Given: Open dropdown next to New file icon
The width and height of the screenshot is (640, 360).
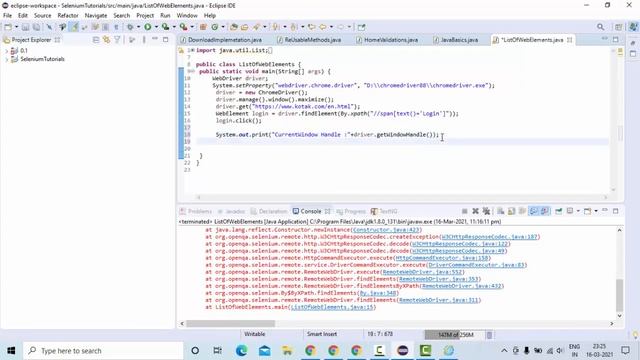Looking at the screenshot, I should point(16,27).
